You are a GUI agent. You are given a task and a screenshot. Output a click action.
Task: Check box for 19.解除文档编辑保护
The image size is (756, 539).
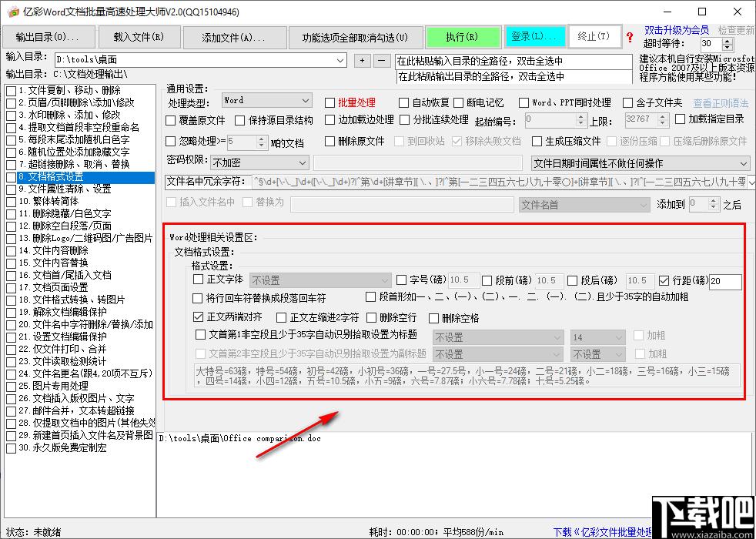[11, 313]
